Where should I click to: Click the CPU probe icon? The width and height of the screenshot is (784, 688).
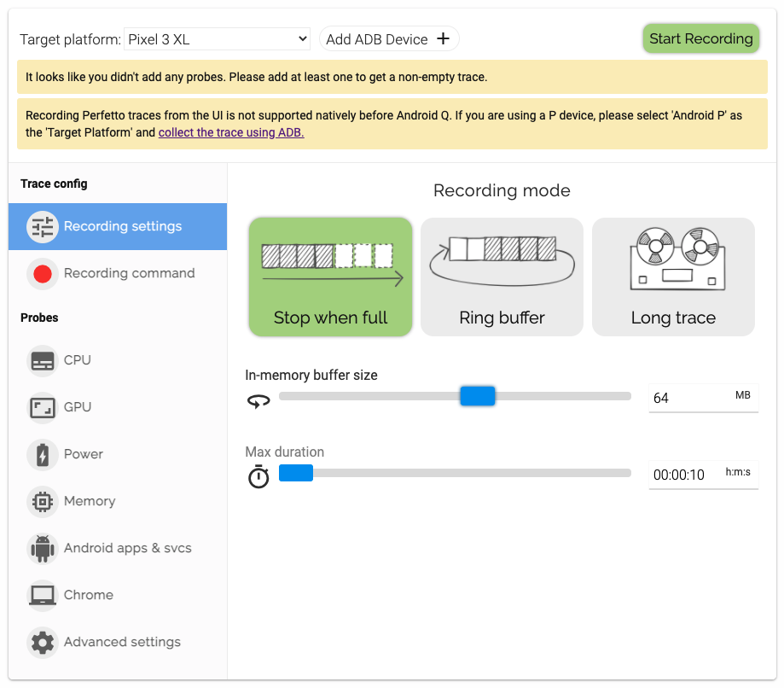(x=43, y=361)
